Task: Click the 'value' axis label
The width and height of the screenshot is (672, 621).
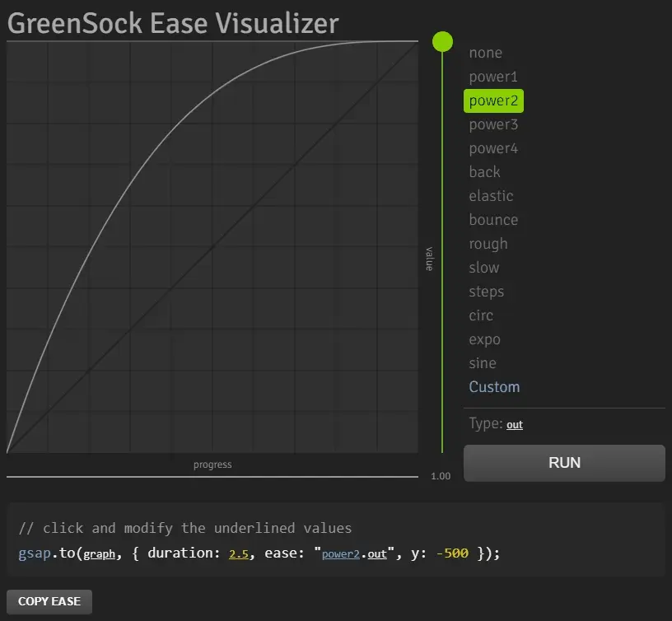Action: tap(429, 259)
